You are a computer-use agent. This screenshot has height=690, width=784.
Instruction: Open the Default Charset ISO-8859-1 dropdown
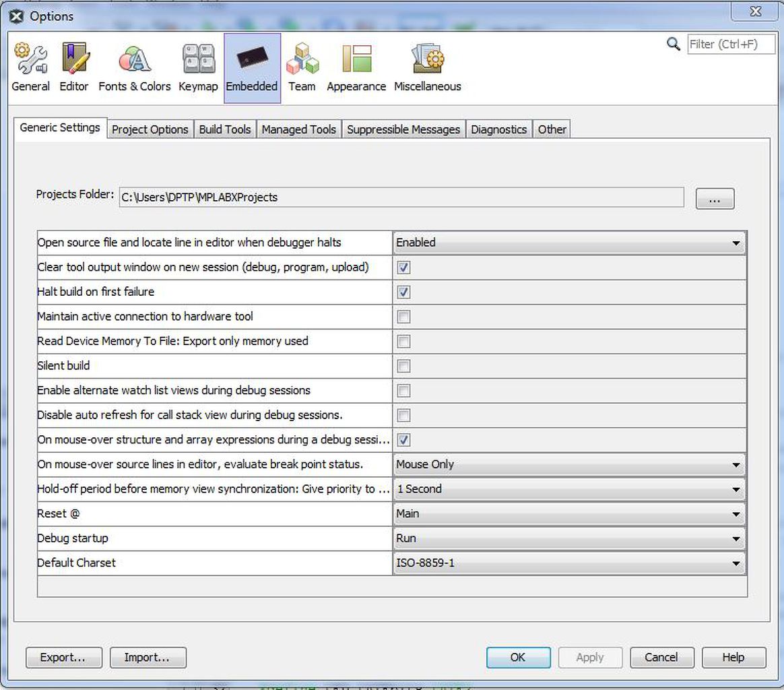[x=569, y=563]
